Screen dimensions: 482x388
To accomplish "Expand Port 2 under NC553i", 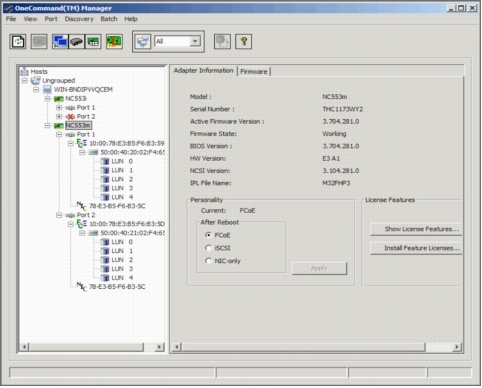I will [59, 117].
